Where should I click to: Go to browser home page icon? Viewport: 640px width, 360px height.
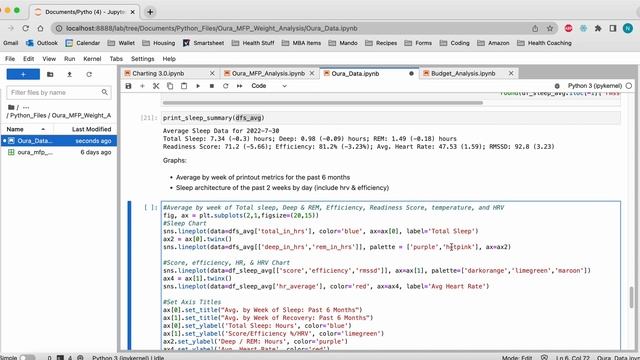[x=40, y=28]
